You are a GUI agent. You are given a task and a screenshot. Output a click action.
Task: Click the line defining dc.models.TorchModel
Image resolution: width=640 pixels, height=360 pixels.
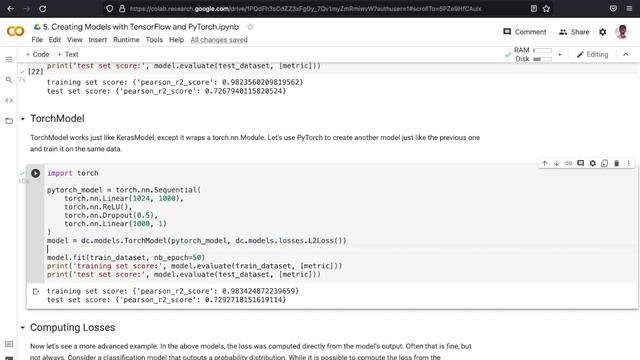[x=196, y=240]
